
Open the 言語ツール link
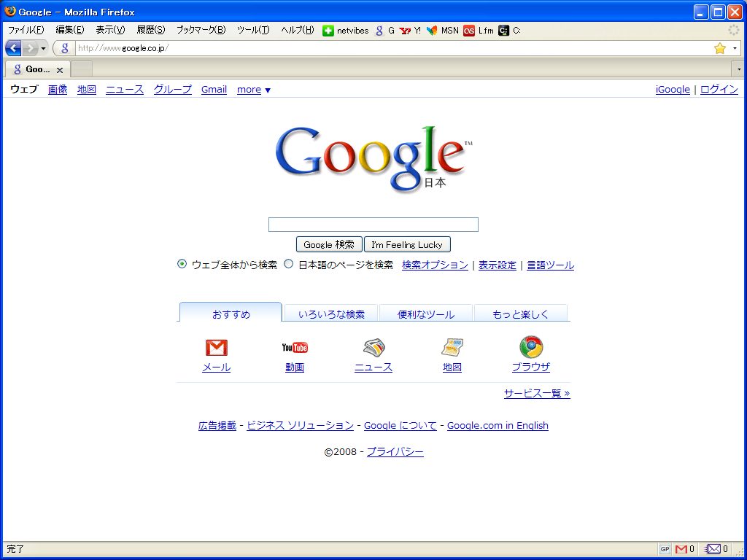point(550,265)
